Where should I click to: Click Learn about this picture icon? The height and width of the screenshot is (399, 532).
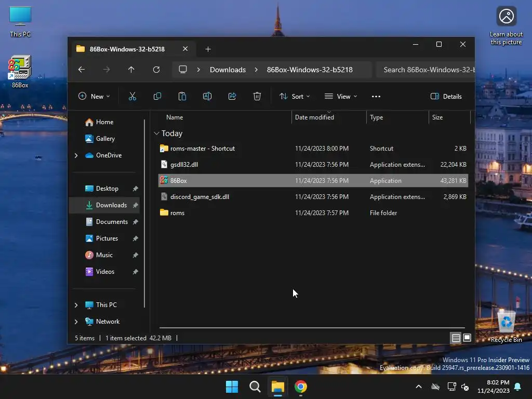[506, 26]
